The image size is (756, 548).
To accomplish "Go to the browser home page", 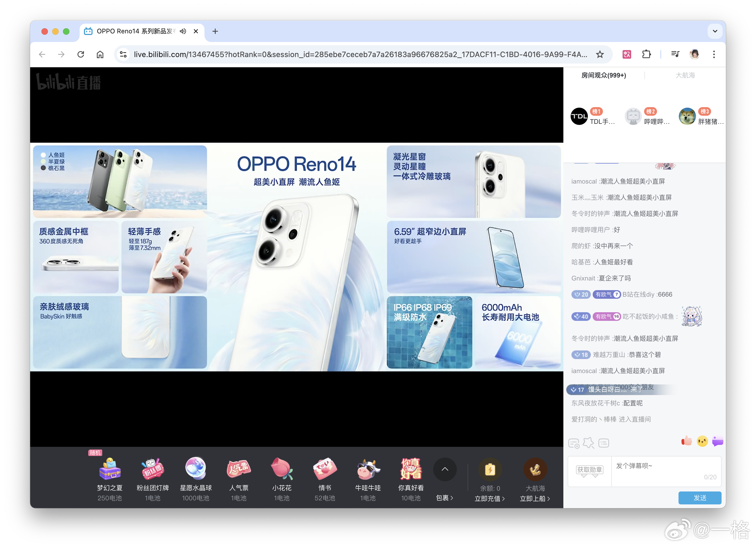I will [x=100, y=54].
